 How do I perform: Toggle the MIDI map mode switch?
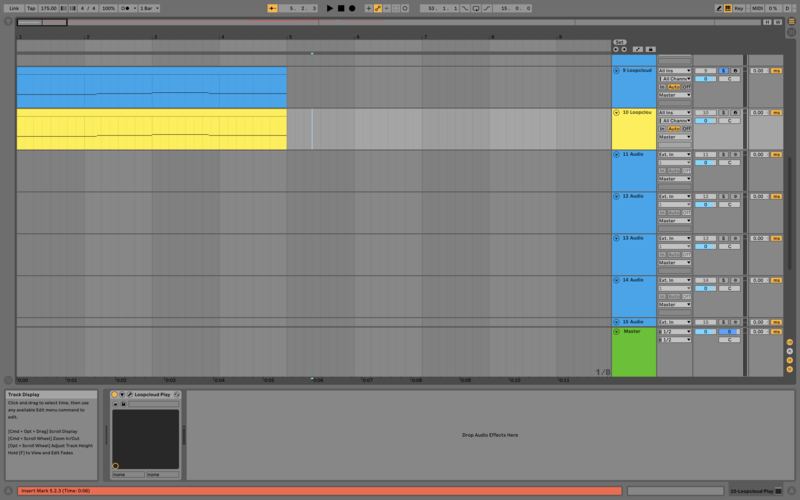(x=758, y=8)
